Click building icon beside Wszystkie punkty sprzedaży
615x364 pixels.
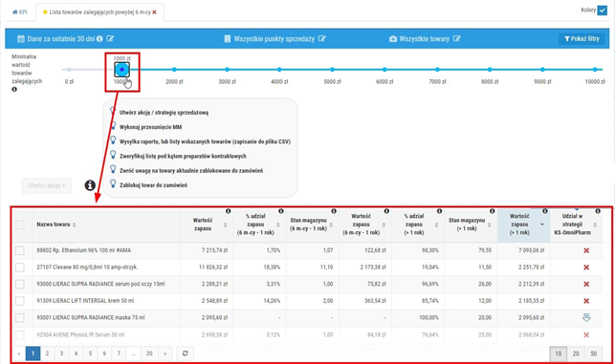227,38
